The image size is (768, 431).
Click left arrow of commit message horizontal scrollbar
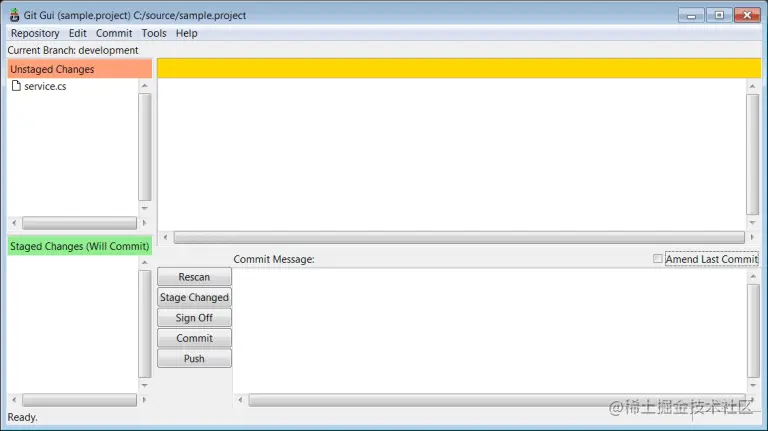pos(240,400)
